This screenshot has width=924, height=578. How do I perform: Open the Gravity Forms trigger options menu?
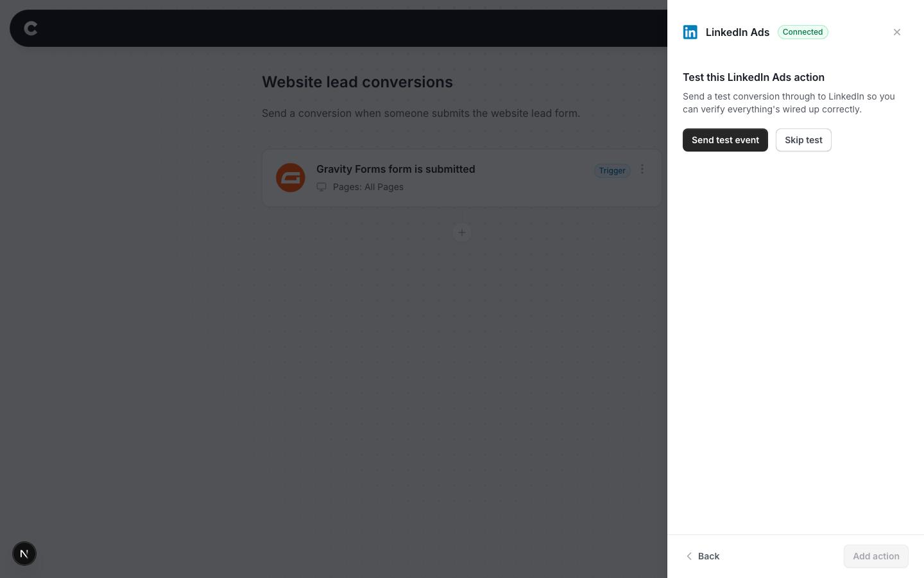642,169
